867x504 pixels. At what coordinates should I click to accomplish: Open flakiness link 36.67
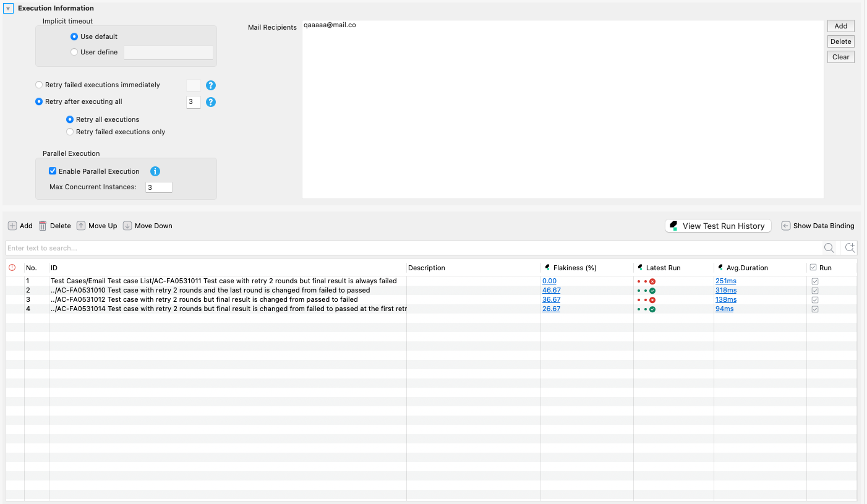(x=552, y=299)
